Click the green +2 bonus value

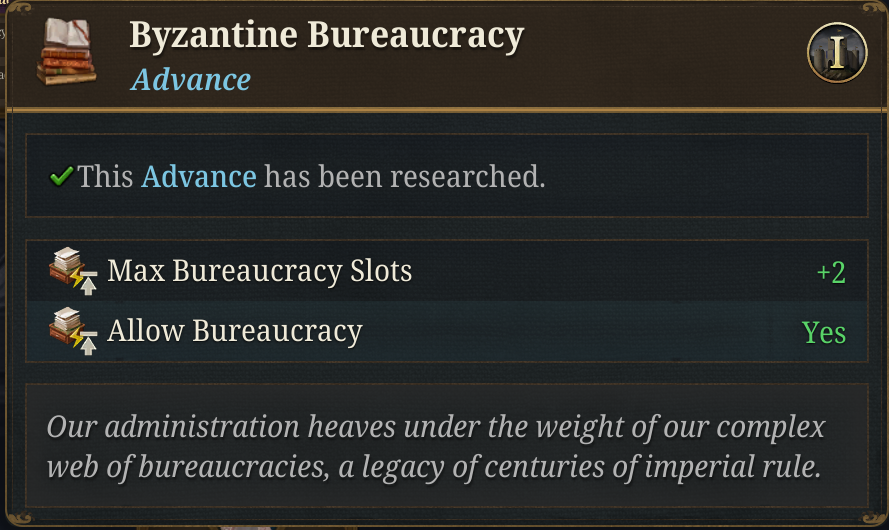click(x=830, y=273)
